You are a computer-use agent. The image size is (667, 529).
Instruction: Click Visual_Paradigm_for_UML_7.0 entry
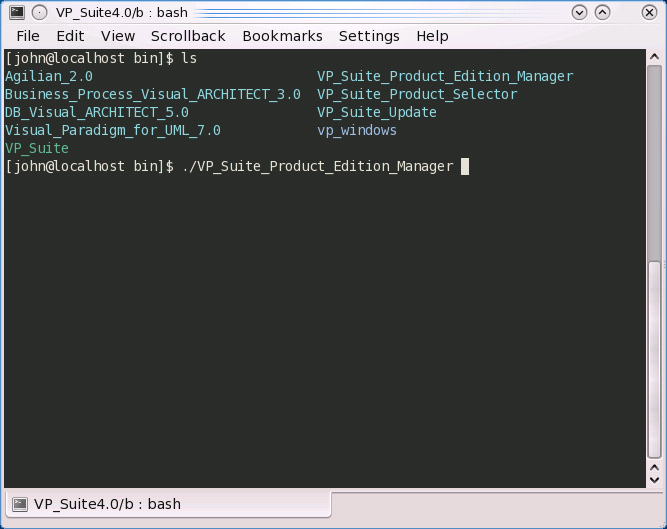pos(113,130)
